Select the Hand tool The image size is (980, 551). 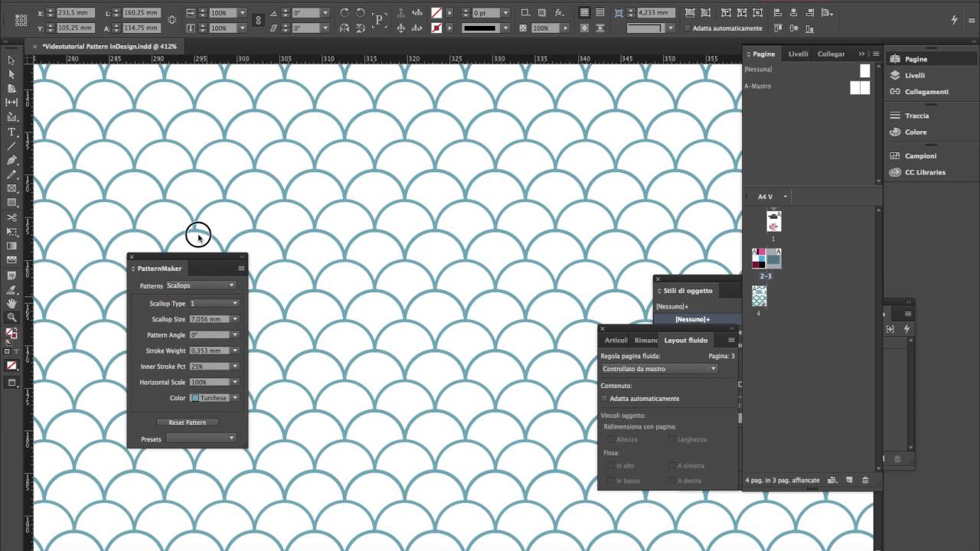tap(11, 304)
